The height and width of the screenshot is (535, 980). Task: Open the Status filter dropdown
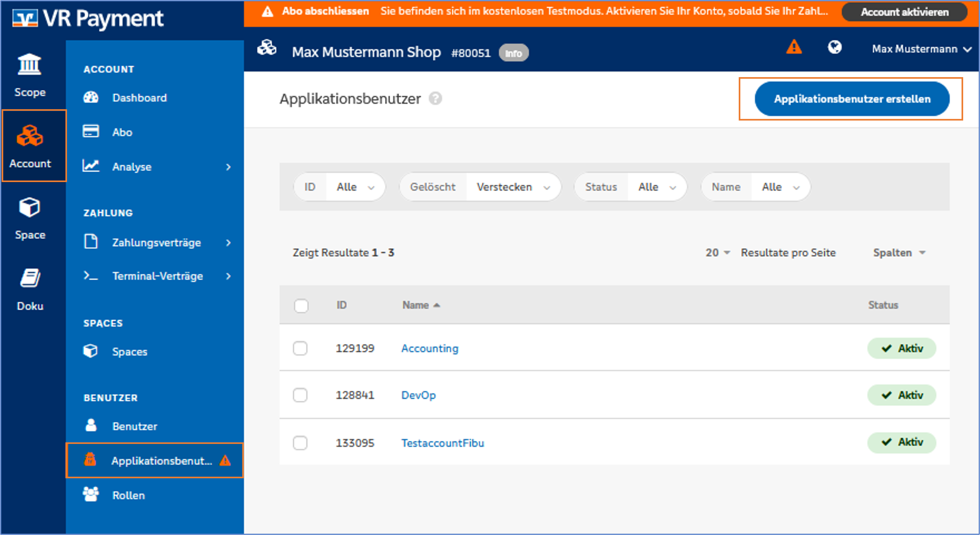point(630,187)
